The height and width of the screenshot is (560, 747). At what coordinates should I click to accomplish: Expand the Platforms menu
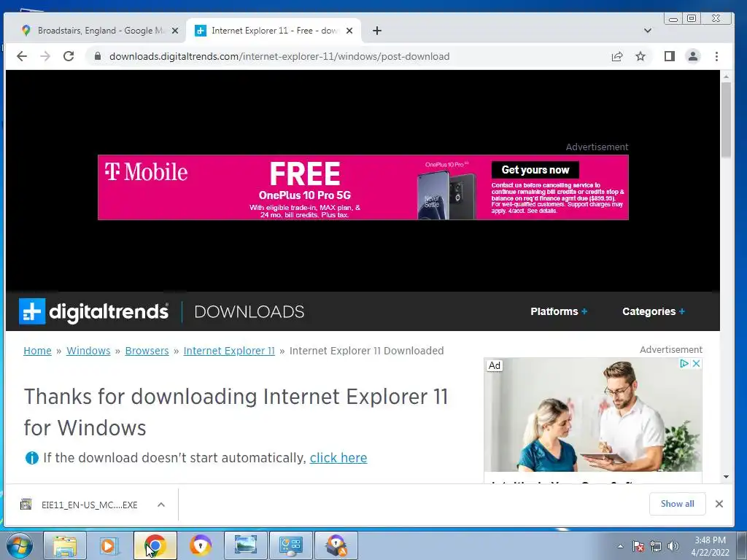559,311
